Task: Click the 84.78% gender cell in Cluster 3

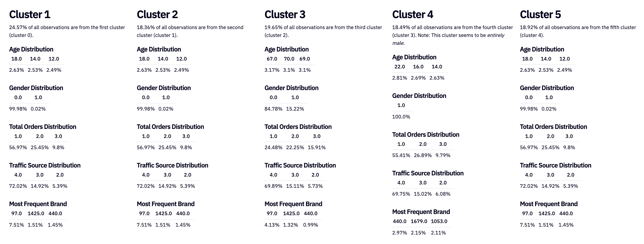Action: 273,109
